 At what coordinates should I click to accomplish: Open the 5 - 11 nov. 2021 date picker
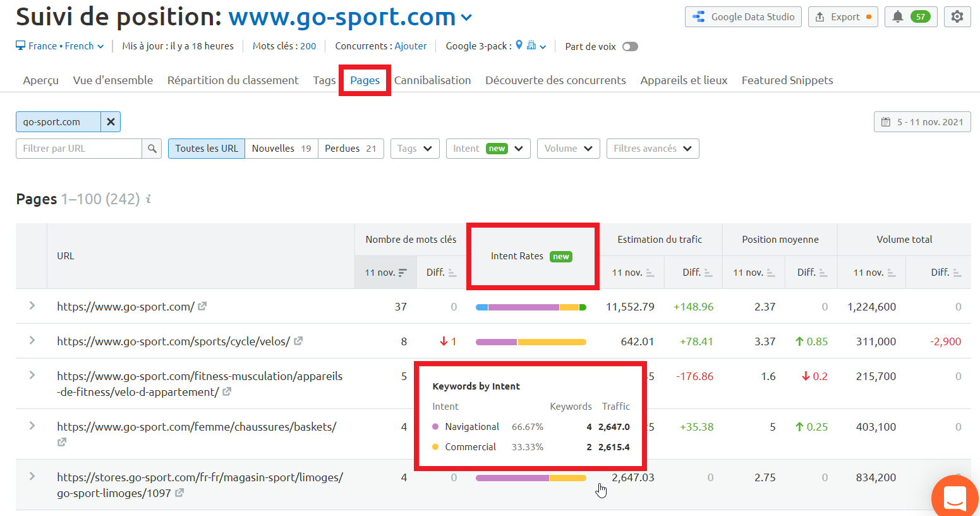[x=922, y=122]
